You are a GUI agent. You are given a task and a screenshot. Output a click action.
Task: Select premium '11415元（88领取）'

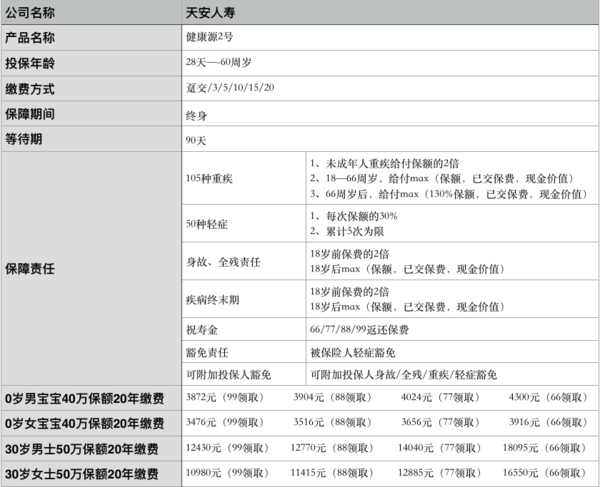coord(333,473)
